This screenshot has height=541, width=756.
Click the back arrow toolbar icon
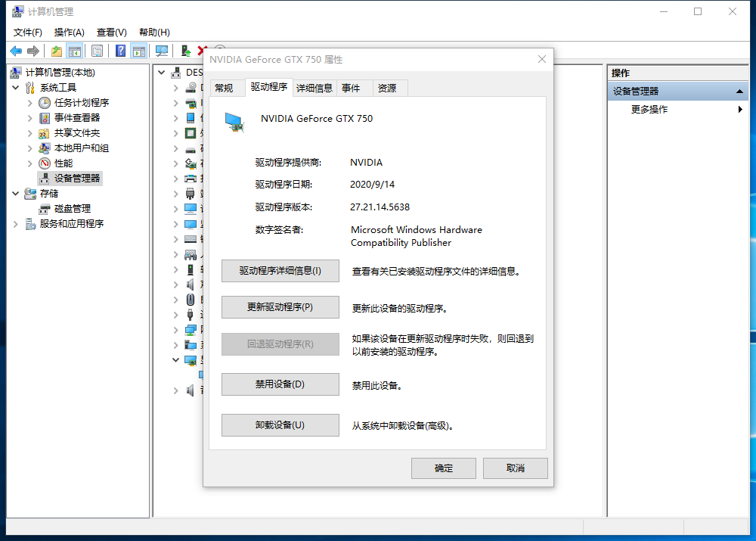[x=16, y=51]
